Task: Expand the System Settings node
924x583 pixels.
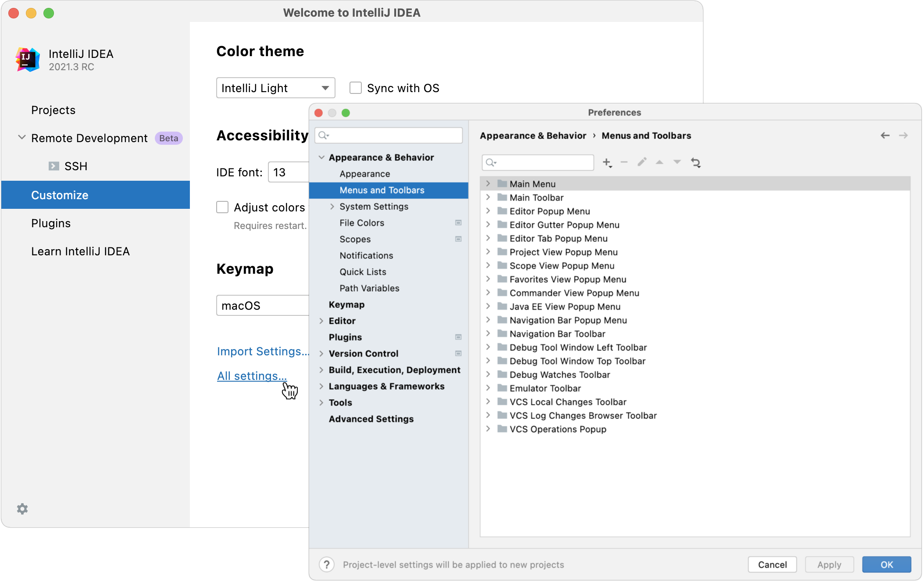Action: pos(332,207)
